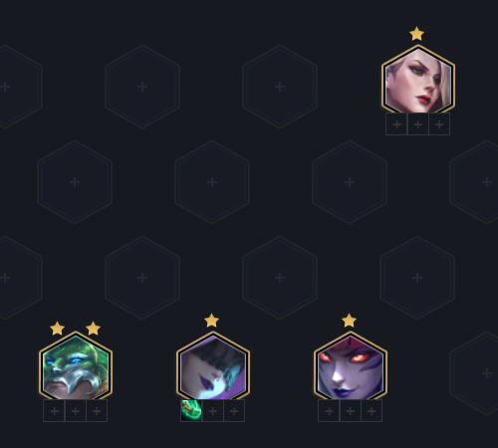Add item to the slot beside the green item

pyautogui.click(x=213, y=411)
